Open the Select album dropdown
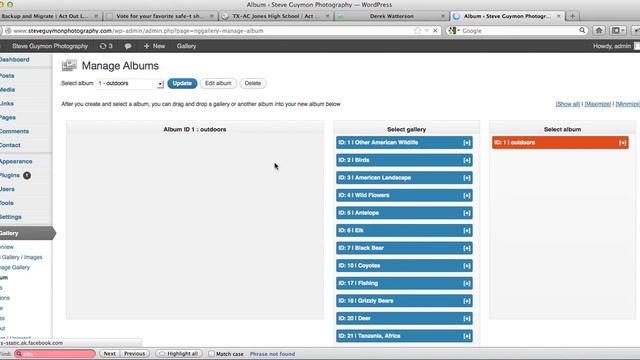 pos(130,83)
